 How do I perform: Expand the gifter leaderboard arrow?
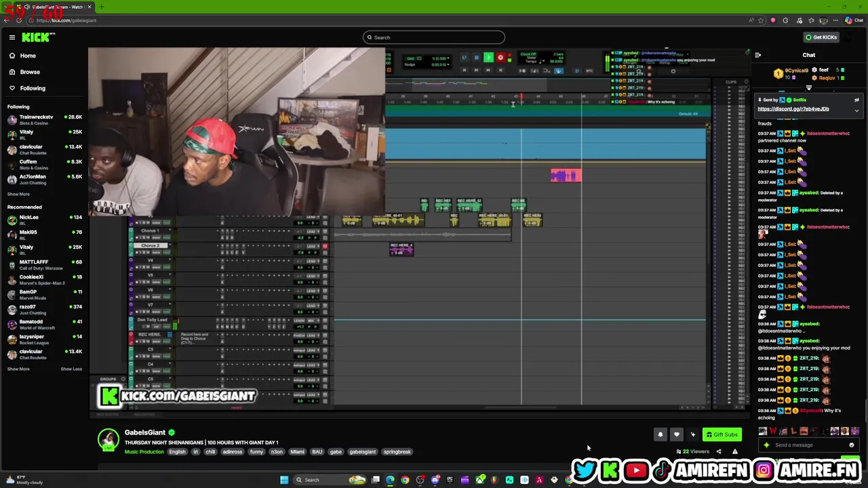click(808, 88)
